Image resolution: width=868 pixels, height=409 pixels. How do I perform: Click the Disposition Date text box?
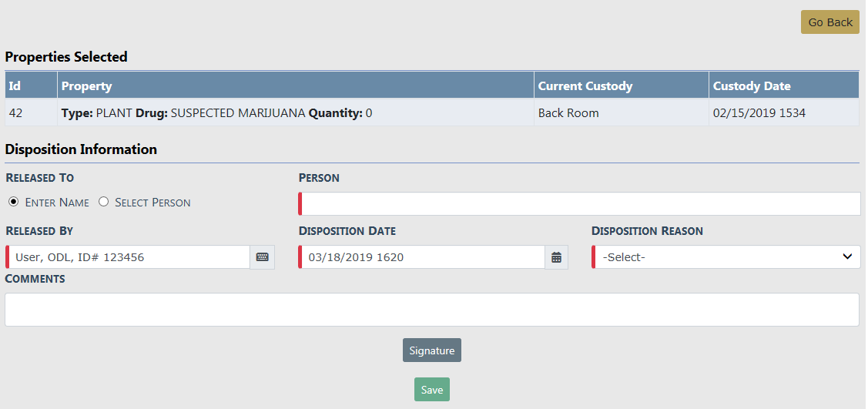(422, 257)
